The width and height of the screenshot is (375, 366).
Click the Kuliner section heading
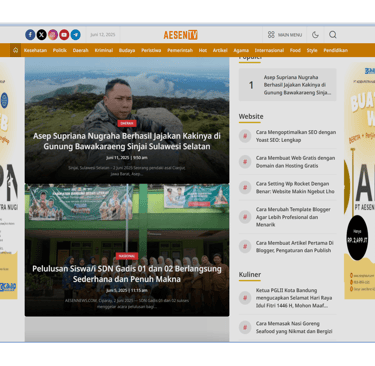pyautogui.click(x=250, y=274)
